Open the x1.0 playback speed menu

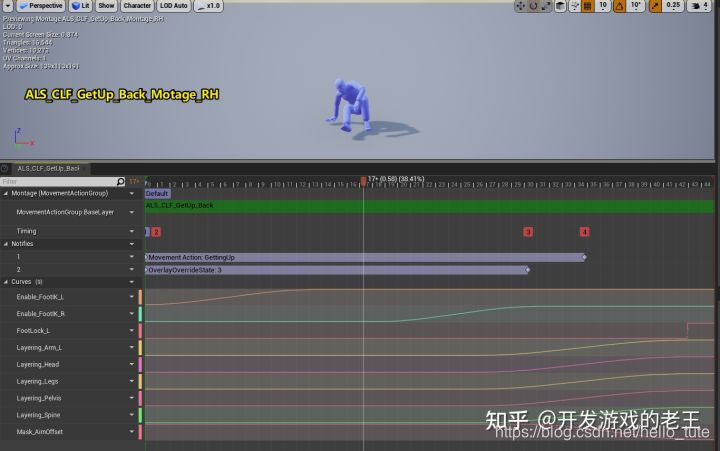coord(208,6)
